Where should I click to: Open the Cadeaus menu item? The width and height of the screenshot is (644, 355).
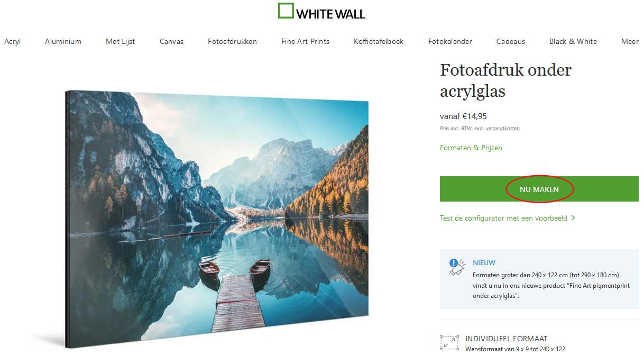pyautogui.click(x=511, y=41)
